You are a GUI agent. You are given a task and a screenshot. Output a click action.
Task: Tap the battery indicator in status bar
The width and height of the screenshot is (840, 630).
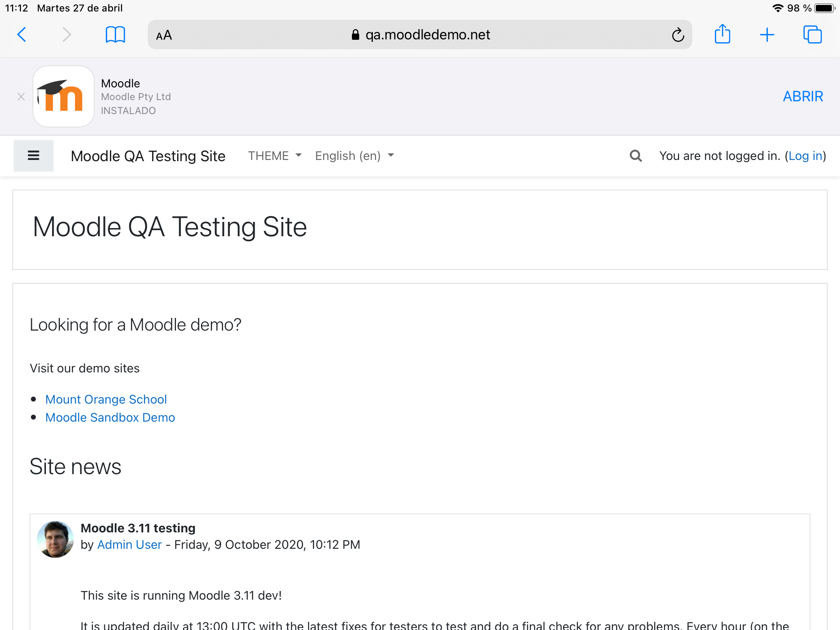pos(825,8)
